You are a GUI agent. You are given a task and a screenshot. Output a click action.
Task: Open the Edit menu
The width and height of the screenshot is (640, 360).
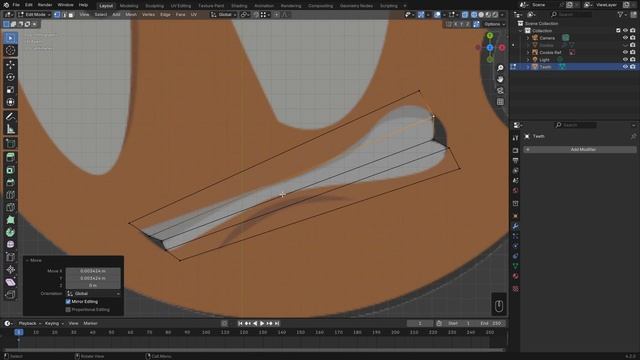[29, 5]
